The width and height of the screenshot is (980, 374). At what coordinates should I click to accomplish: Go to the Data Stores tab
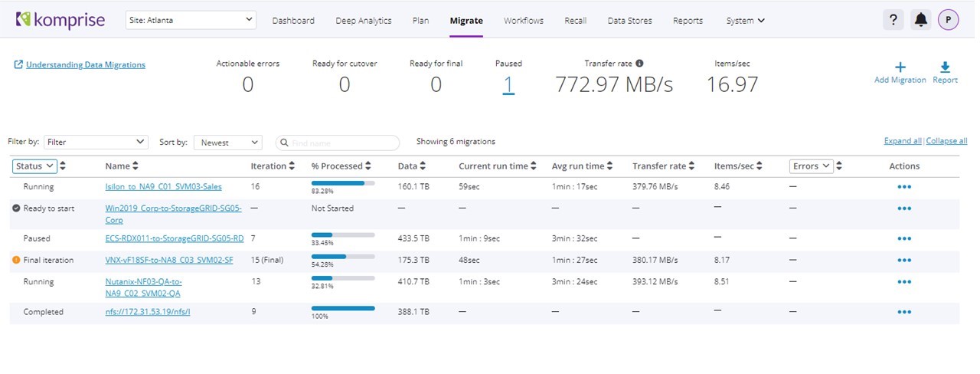(x=630, y=21)
